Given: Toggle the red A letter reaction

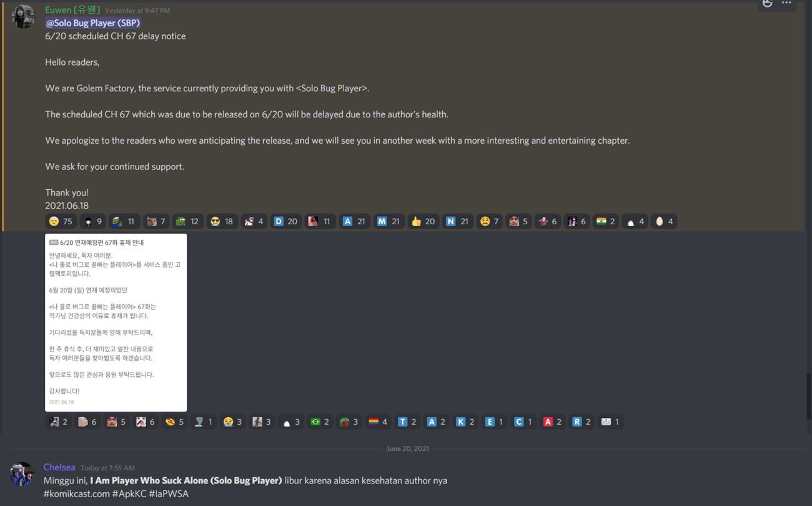Looking at the screenshot, I should 552,422.
